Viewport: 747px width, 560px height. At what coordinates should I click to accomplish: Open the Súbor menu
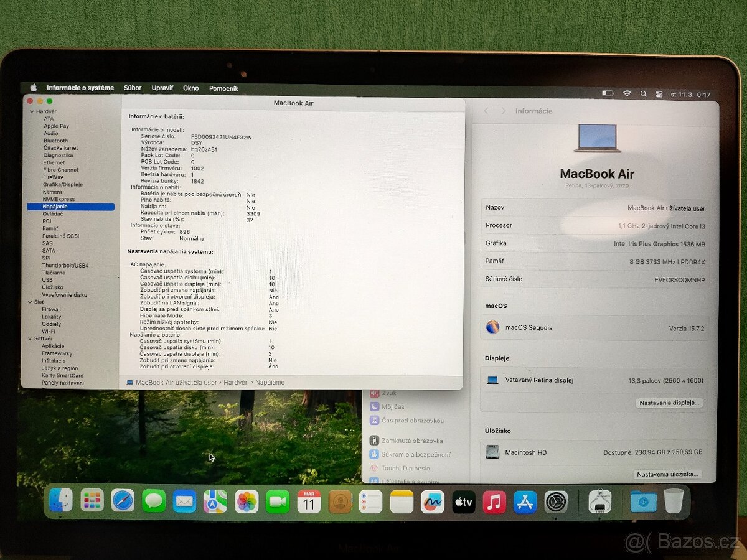[x=132, y=88]
